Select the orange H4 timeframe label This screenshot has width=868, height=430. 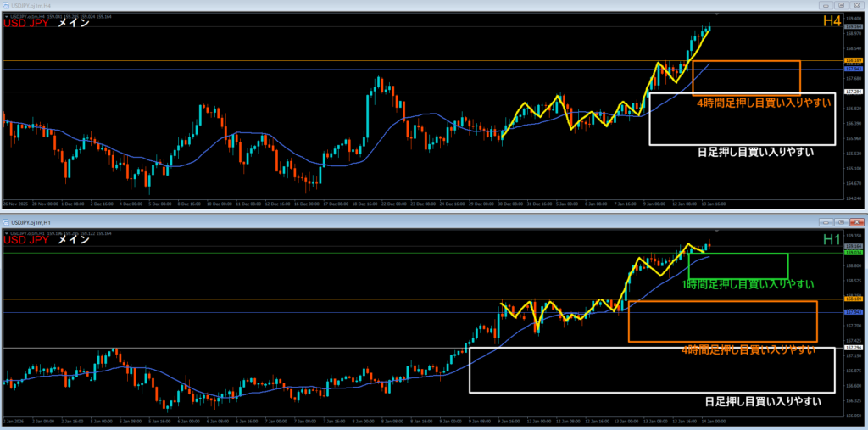click(x=832, y=21)
